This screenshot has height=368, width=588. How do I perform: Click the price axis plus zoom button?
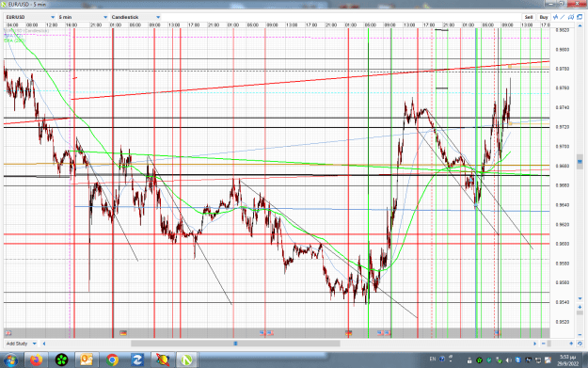tap(580, 307)
